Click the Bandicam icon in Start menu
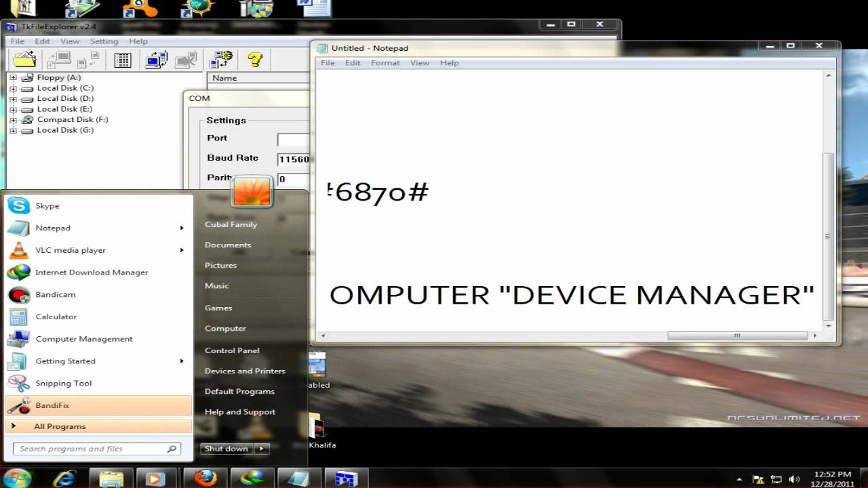 click(18, 294)
